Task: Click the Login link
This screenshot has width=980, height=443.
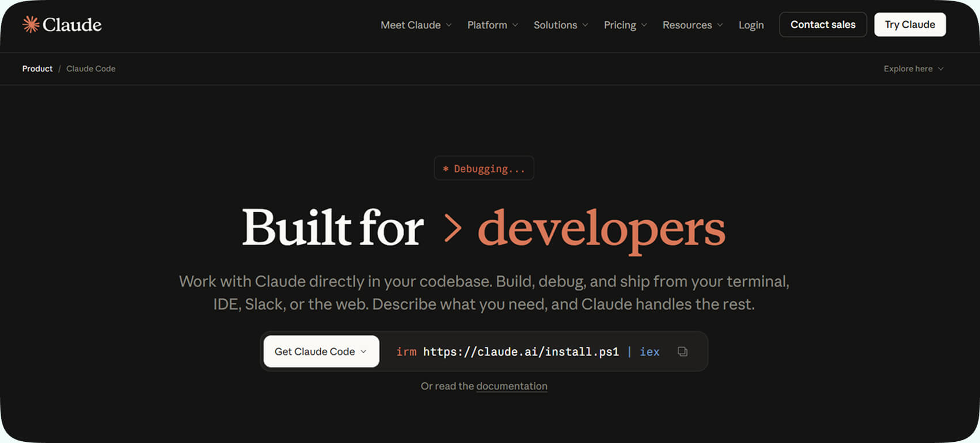Action: coord(751,25)
